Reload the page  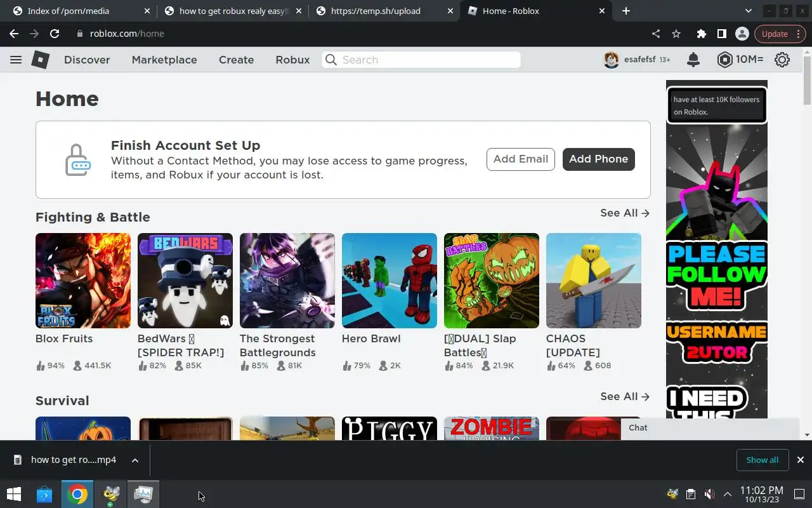(55, 34)
